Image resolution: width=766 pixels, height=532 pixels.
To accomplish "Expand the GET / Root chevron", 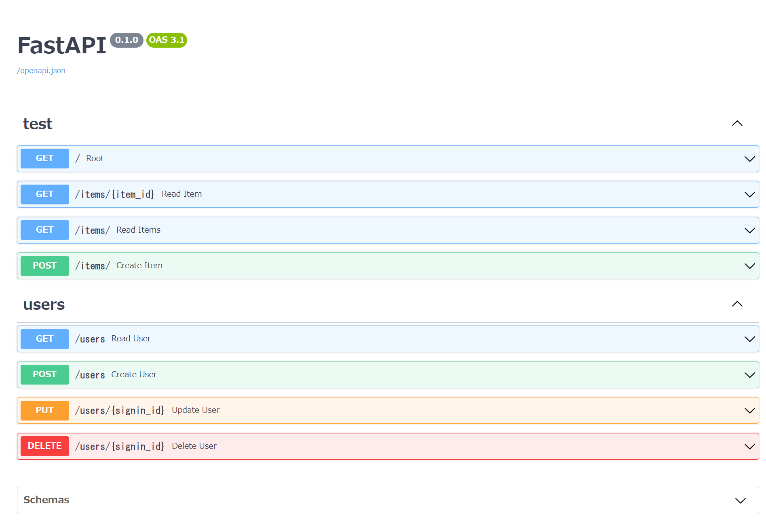I will pos(749,159).
